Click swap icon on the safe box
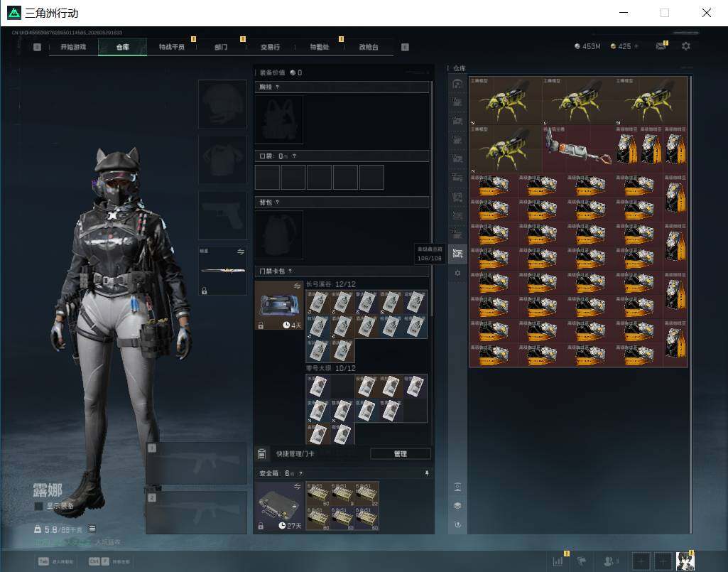 [x=297, y=487]
